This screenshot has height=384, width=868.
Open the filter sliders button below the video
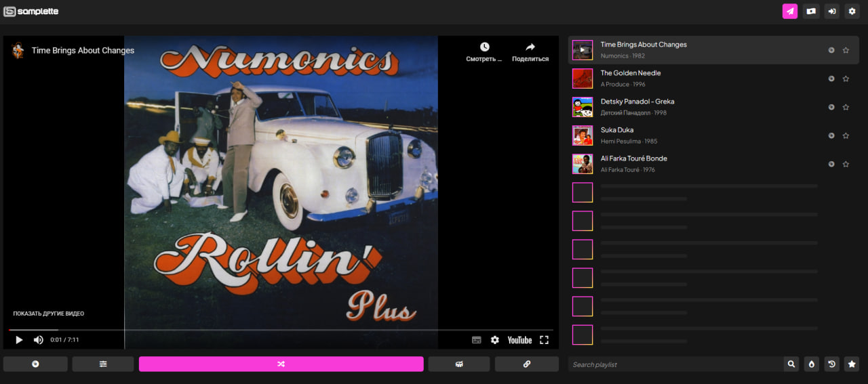[103, 364]
